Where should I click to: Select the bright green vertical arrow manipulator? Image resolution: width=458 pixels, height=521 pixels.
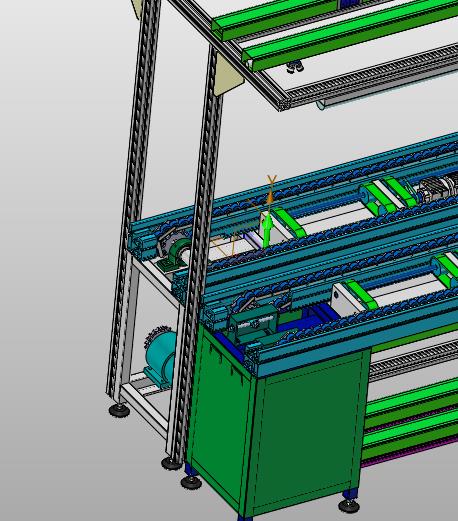coord(266,231)
